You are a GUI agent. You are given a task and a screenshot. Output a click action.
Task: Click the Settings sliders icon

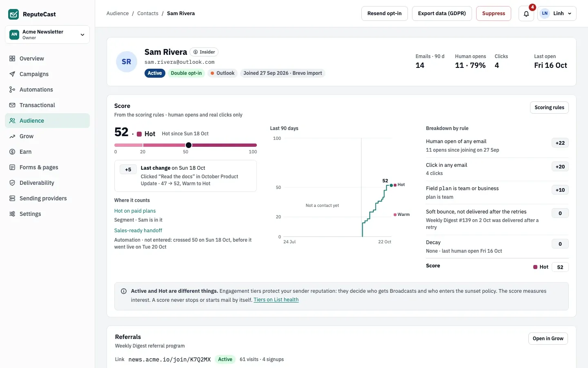click(12, 214)
